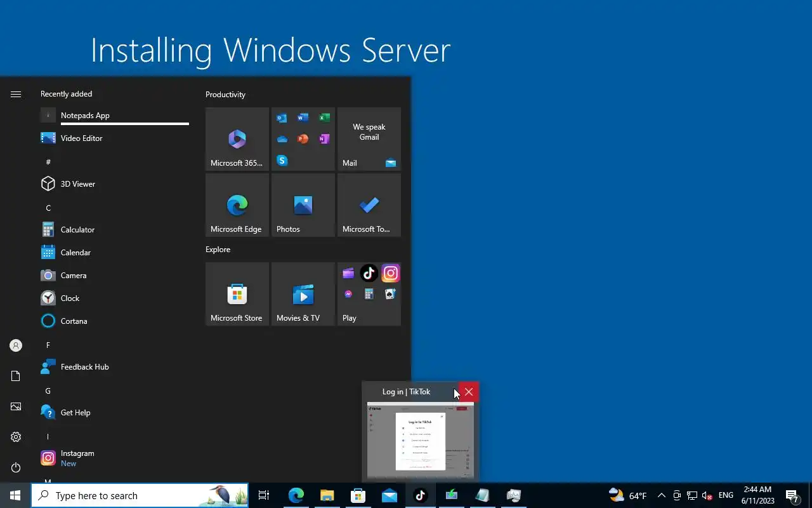Click the Instagram icon in the Play tile
The width and height of the screenshot is (812, 508).
coord(391,273)
